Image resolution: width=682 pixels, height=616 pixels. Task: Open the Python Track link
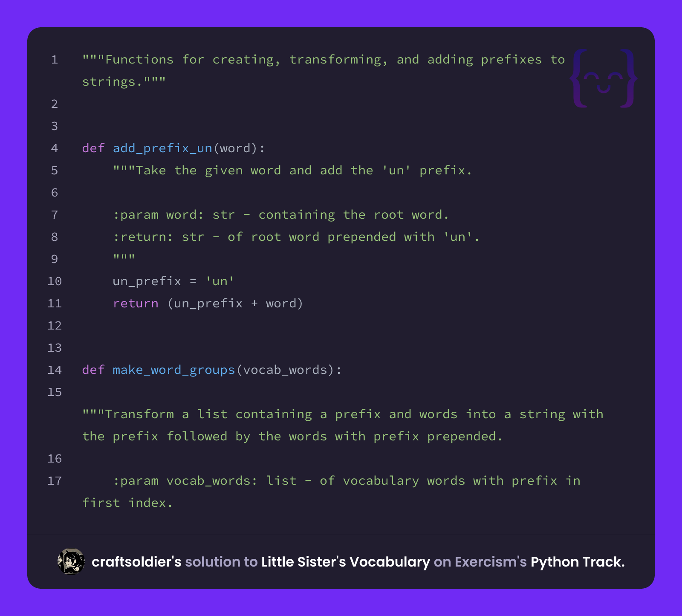tap(578, 562)
